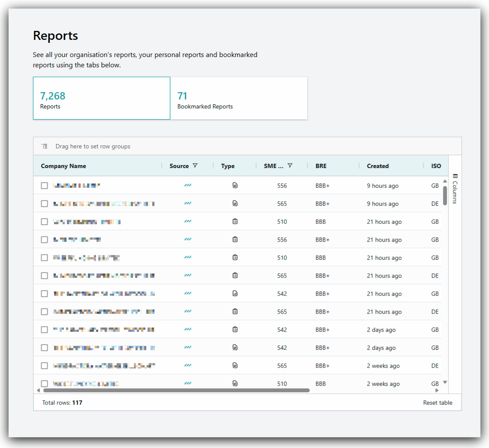
Task: Check the box for the 565, 2 weeks ago row
Action: click(x=44, y=366)
